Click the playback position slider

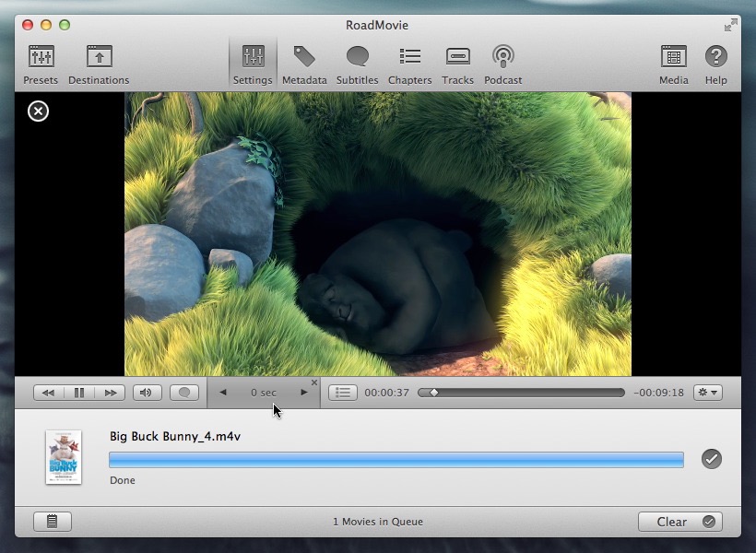tap(521, 393)
